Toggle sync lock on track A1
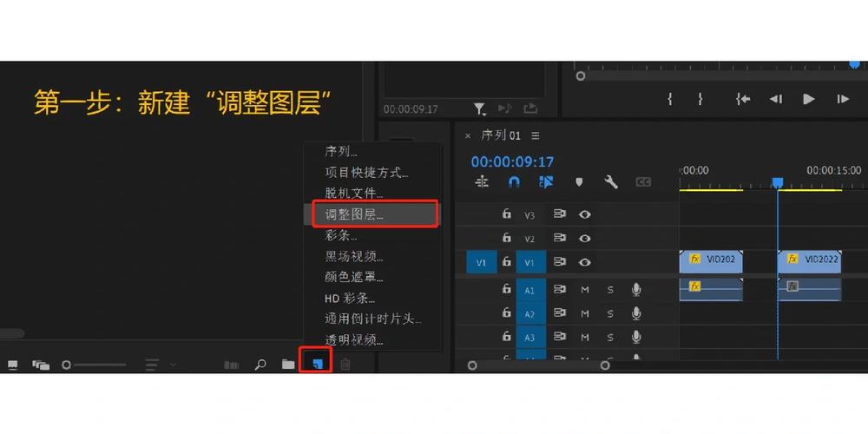Image resolution: width=868 pixels, height=434 pixels. 560,289
